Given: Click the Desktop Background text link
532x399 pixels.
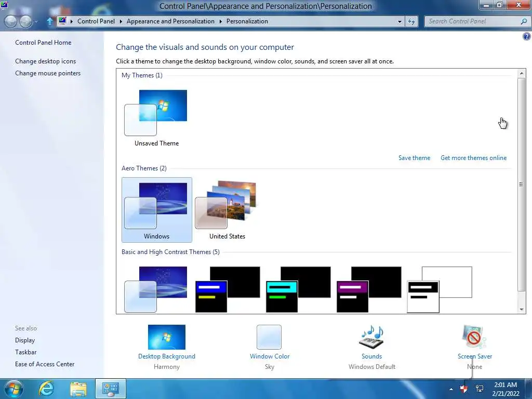Looking at the screenshot, I should 167,356.
